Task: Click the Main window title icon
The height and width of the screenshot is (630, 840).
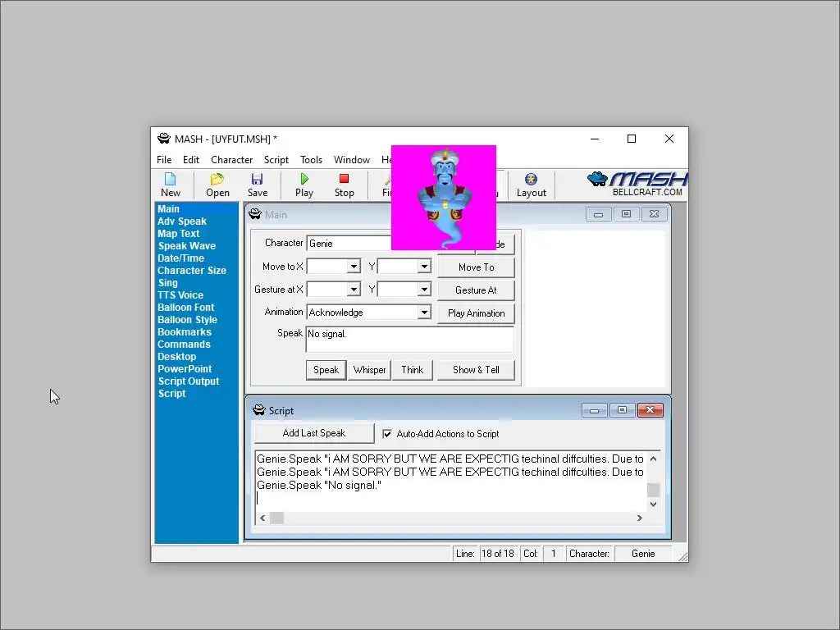Action: [255, 214]
